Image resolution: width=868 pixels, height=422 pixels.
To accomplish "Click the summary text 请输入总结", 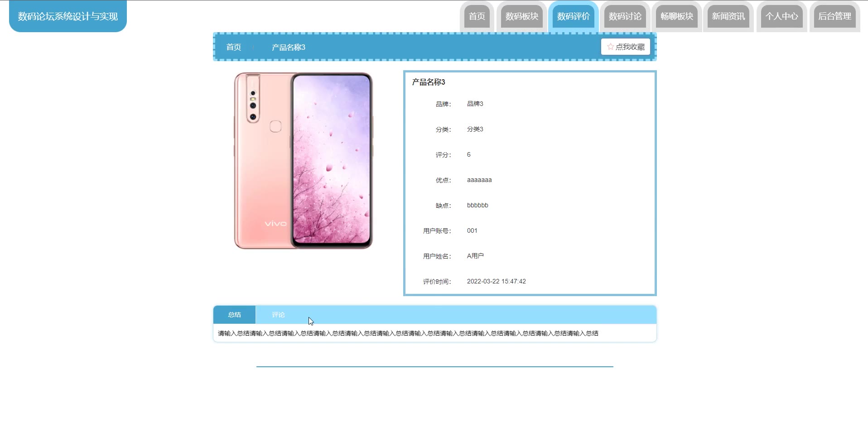I will (408, 333).
